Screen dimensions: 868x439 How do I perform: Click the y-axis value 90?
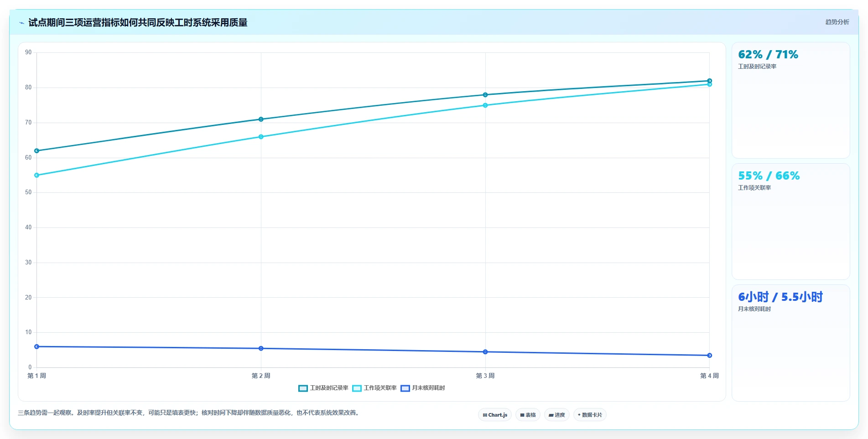coord(28,52)
